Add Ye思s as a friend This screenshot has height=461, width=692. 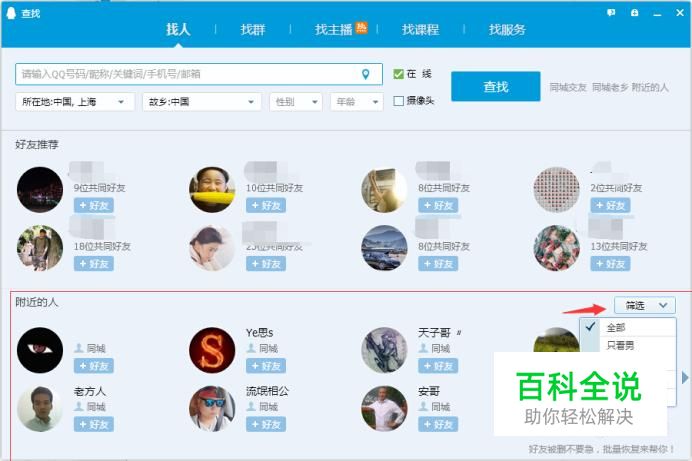(x=266, y=366)
